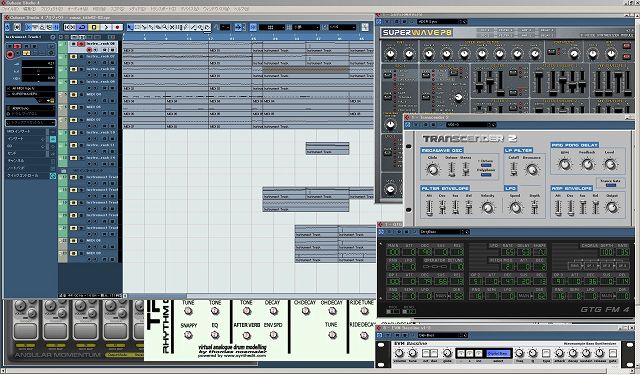Screen dimensions: 640x375
Task: Open the track preset dropdown in the Inspector
Action: 31,122
